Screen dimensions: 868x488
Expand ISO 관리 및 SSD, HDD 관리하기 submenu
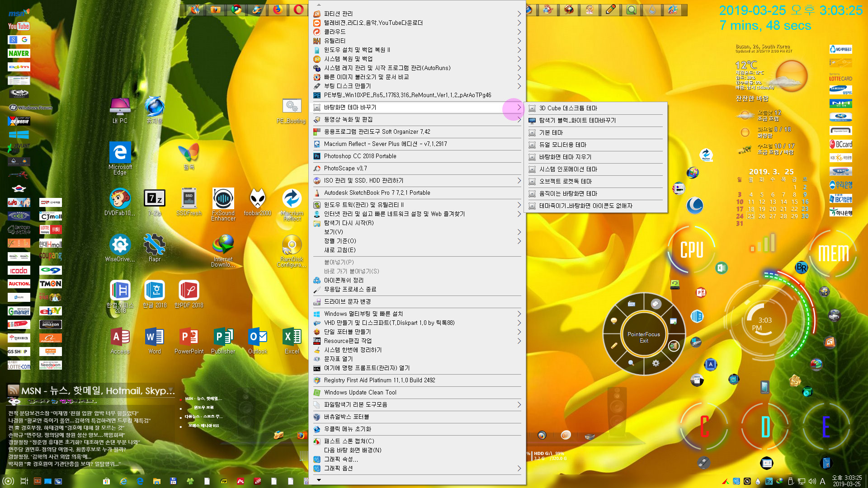click(x=417, y=180)
